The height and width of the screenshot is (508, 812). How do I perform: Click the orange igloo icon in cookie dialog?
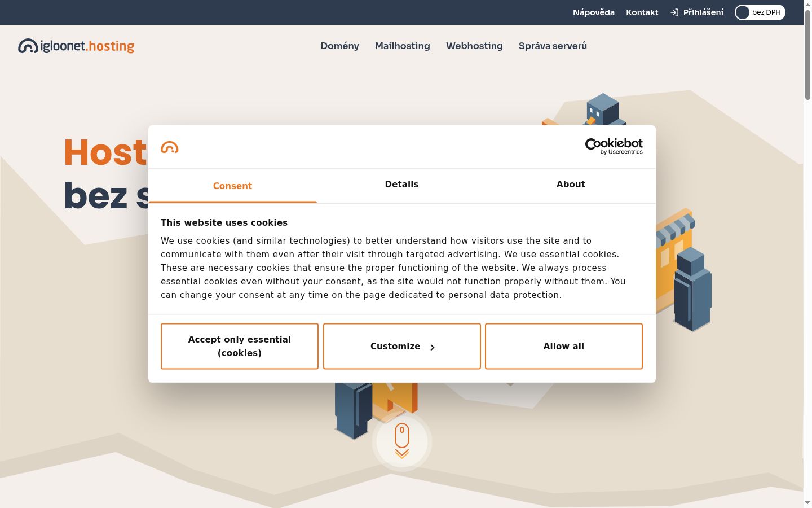pyautogui.click(x=170, y=147)
